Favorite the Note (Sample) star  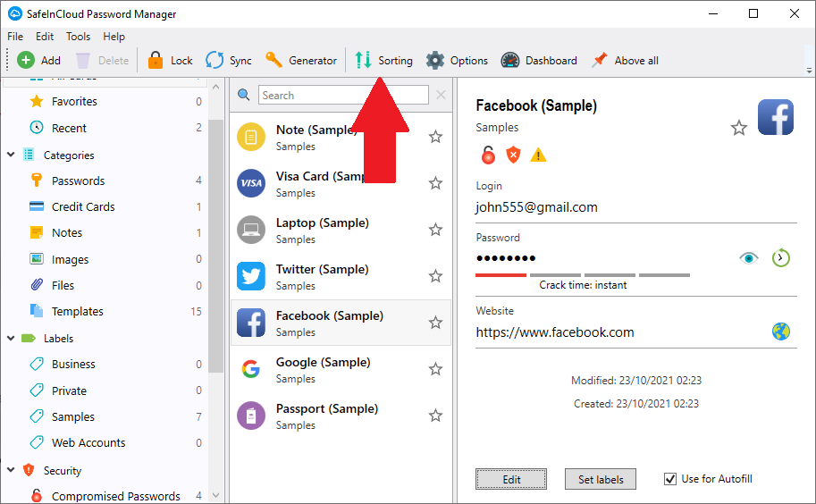tap(435, 137)
